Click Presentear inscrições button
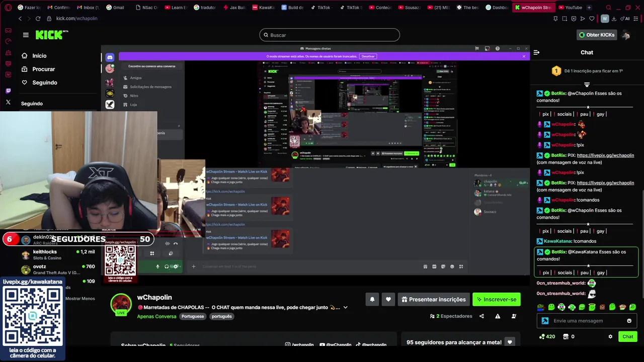The height and width of the screenshot is (362, 644). tap(434, 299)
